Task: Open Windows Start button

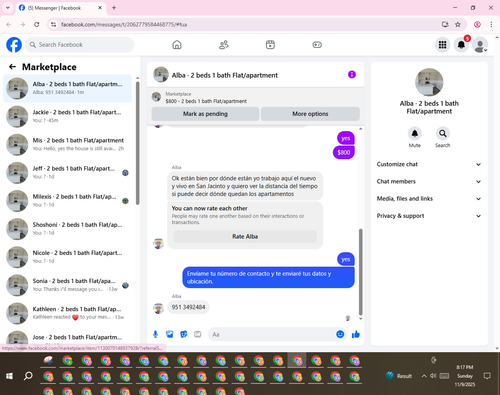Action: 9,376
